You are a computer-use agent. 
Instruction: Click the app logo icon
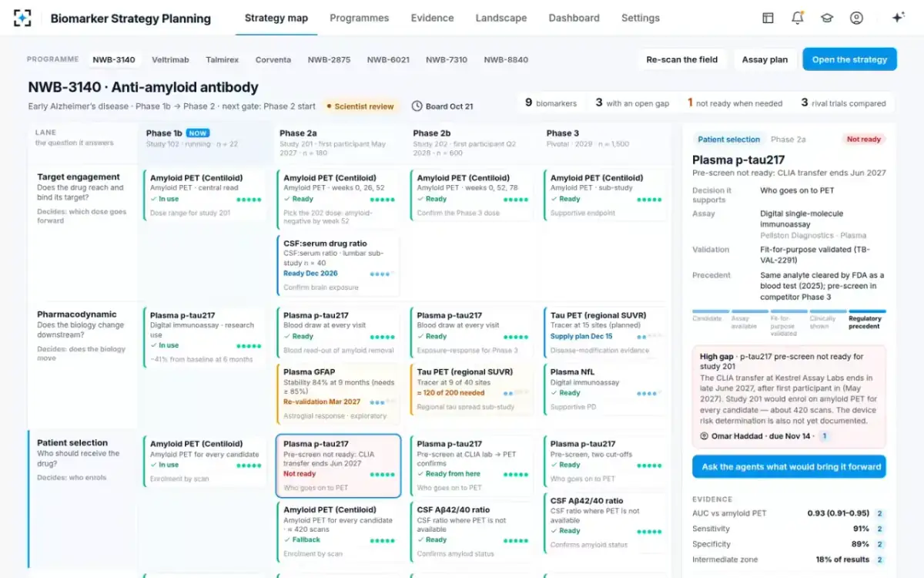(22, 18)
